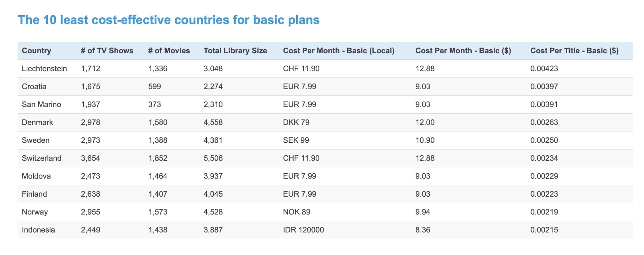644x255 pixels.
Task: Click the 'Cost Per Title - Basic ($)' header
Action: (x=574, y=51)
